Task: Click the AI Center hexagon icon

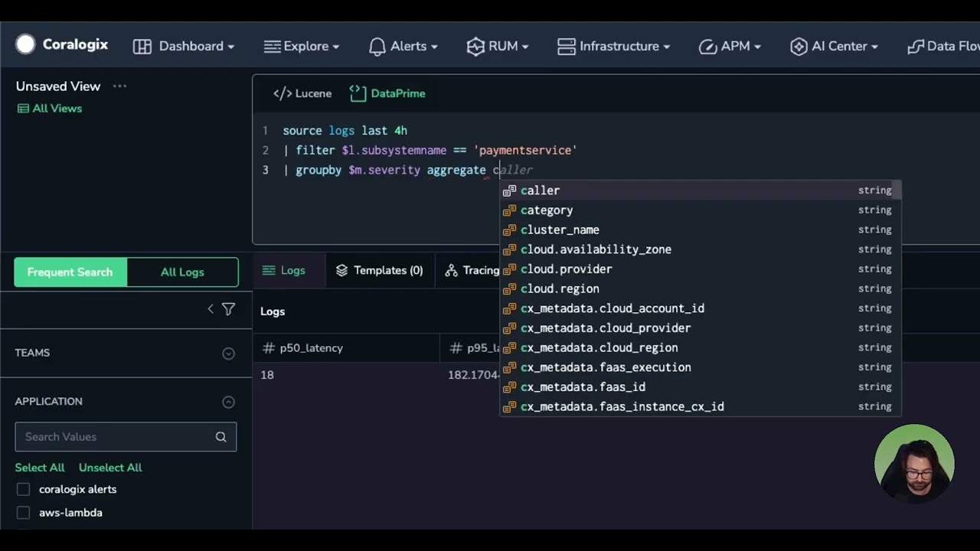Action: pos(799,46)
